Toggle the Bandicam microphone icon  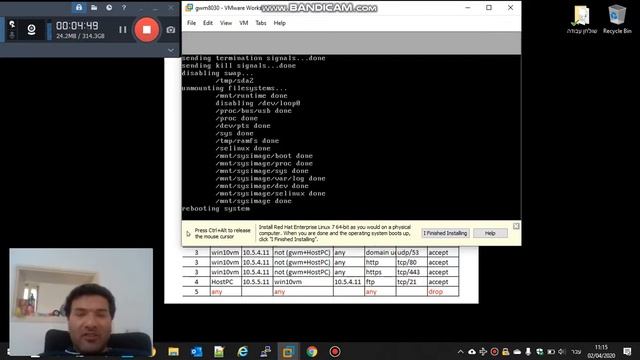12,35
